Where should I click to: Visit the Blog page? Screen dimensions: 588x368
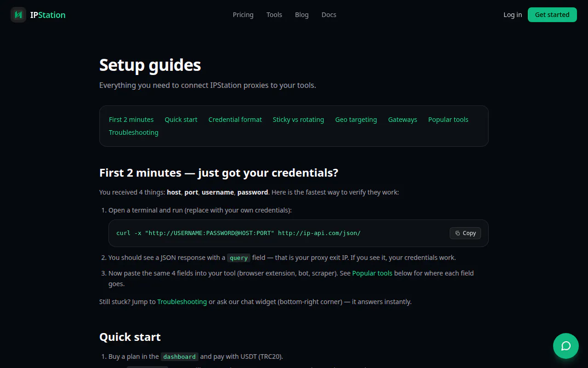[x=302, y=15]
